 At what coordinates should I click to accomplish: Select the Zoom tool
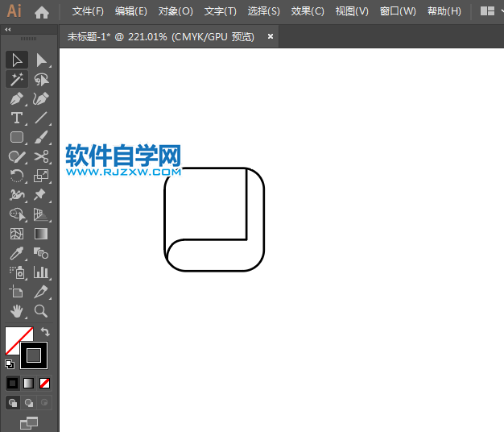coord(41,311)
